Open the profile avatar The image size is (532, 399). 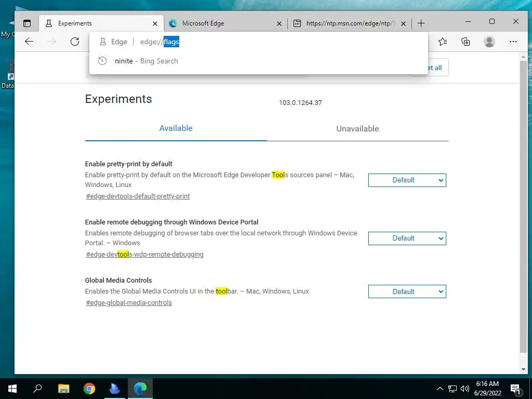point(489,42)
